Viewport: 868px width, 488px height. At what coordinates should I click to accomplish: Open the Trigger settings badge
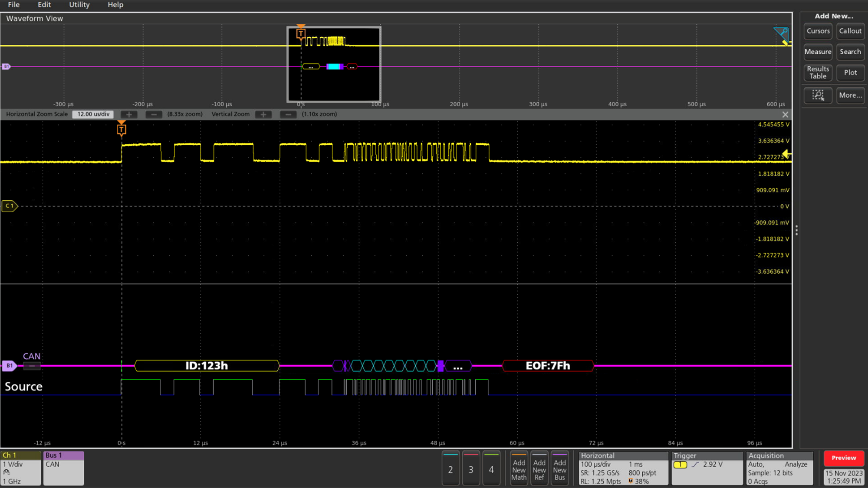[x=707, y=468]
